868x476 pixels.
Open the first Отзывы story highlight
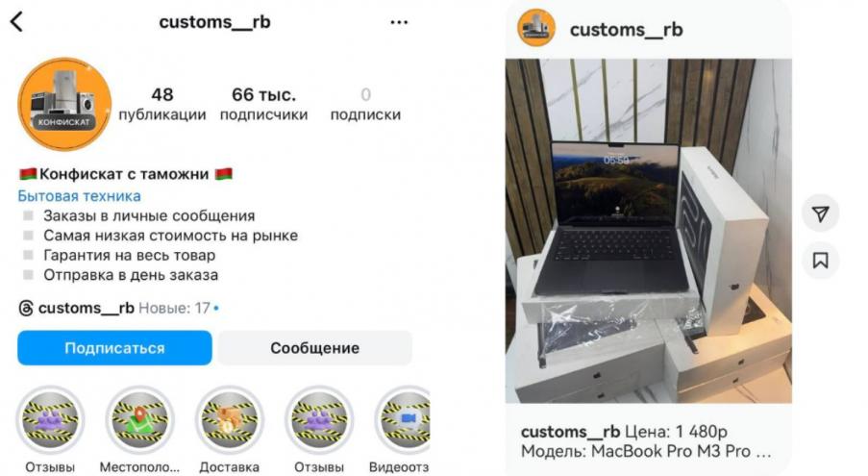(x=50, y=420)
